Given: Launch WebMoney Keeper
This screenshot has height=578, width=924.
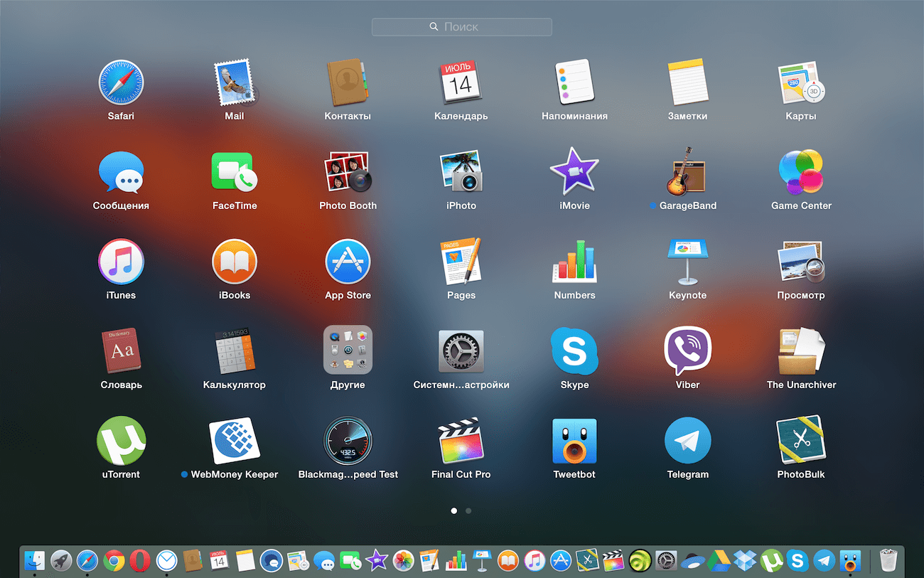Looking at the screenshot, I should pos(235,441).
